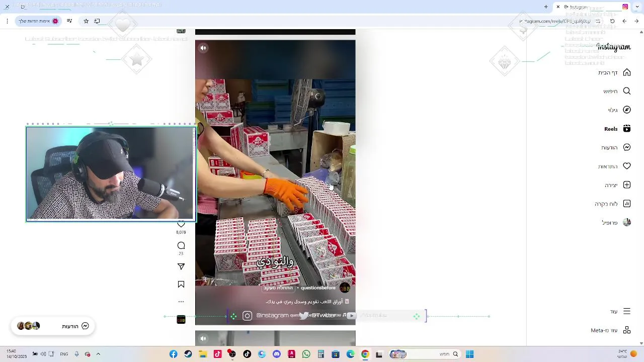
Task: Bookmark this page with the star icon
Action: [x=86, y=21]
